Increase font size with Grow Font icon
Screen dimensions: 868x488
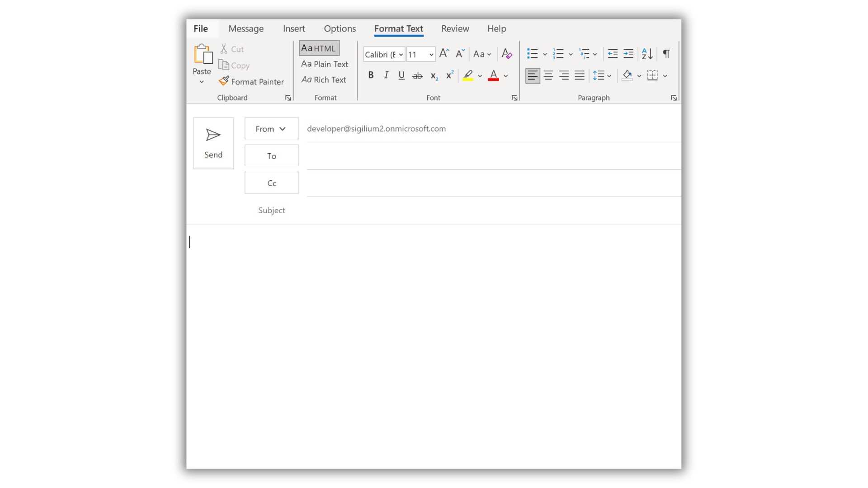coord(444,54)
